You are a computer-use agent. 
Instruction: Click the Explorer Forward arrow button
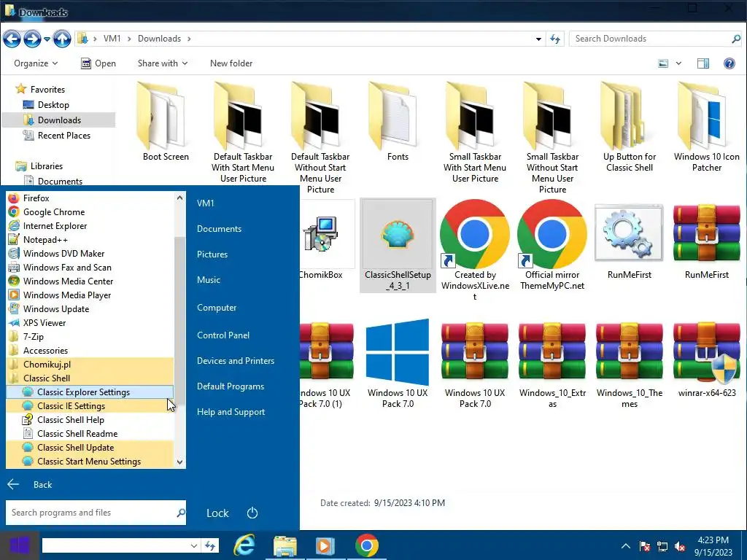(x=32, y=39)
